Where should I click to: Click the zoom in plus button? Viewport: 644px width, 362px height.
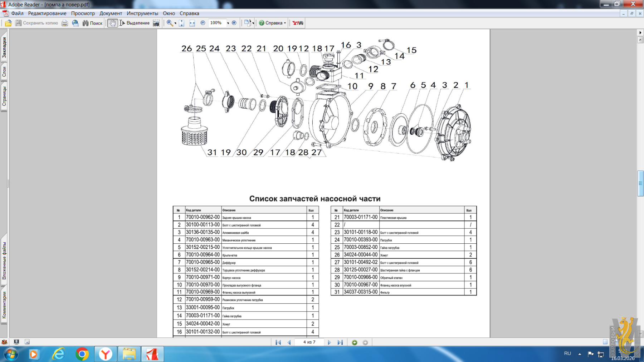234,23
